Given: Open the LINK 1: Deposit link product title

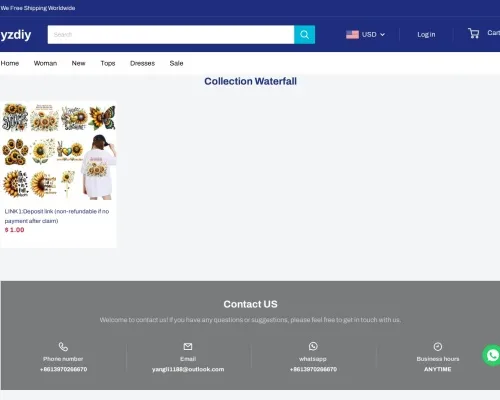Looking at the screenshot, I should point(57,216).
